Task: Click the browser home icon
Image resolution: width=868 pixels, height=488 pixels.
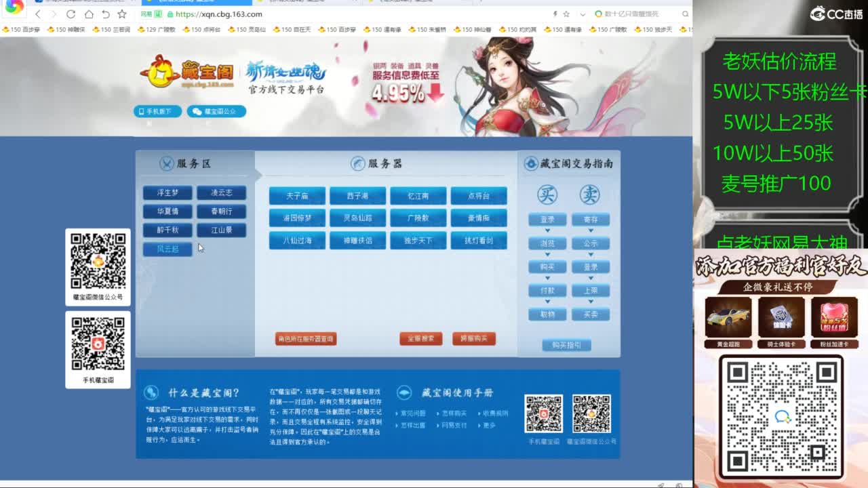Action: click(x=90, y=14)
